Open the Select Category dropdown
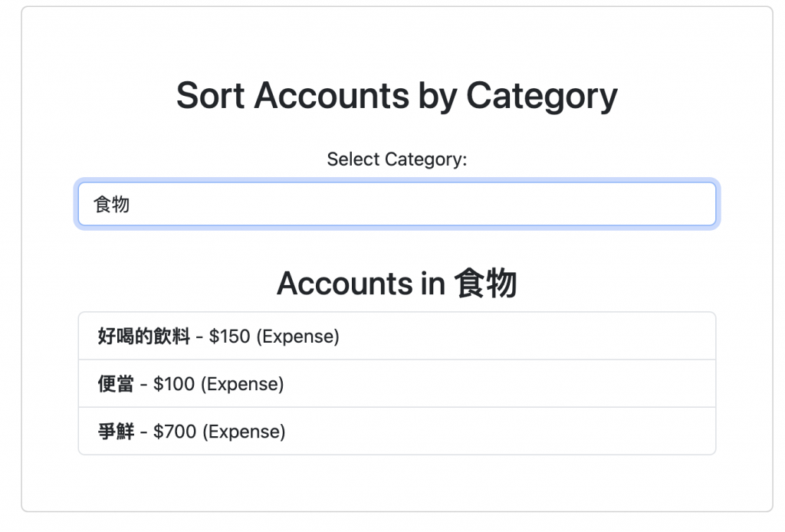Screen dimensions: 785x532 point(396,204)
